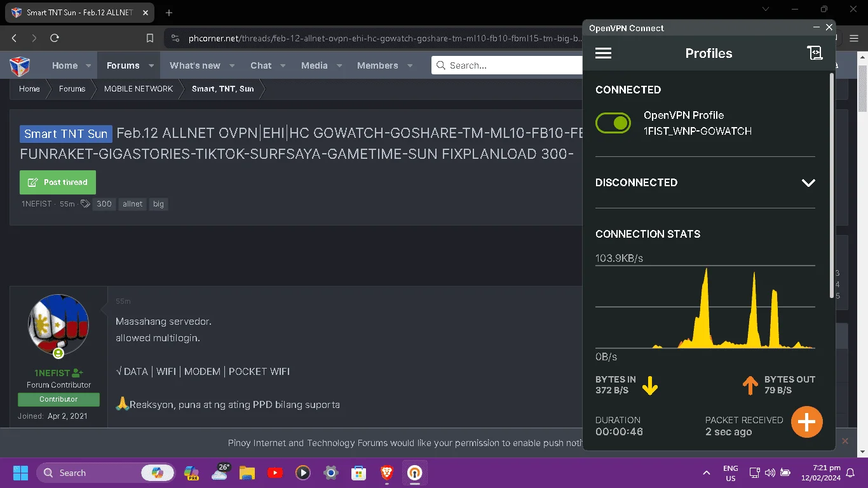Launch YouTube from the taskbar
Screen dimensions: 868x488
(275, 473)
